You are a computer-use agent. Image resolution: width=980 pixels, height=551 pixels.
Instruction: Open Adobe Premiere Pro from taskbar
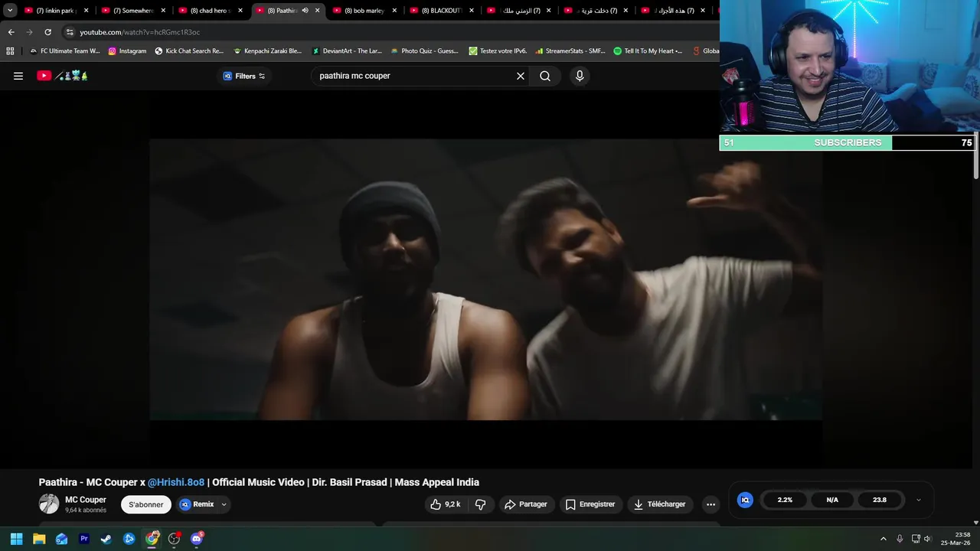coord(84,539)
